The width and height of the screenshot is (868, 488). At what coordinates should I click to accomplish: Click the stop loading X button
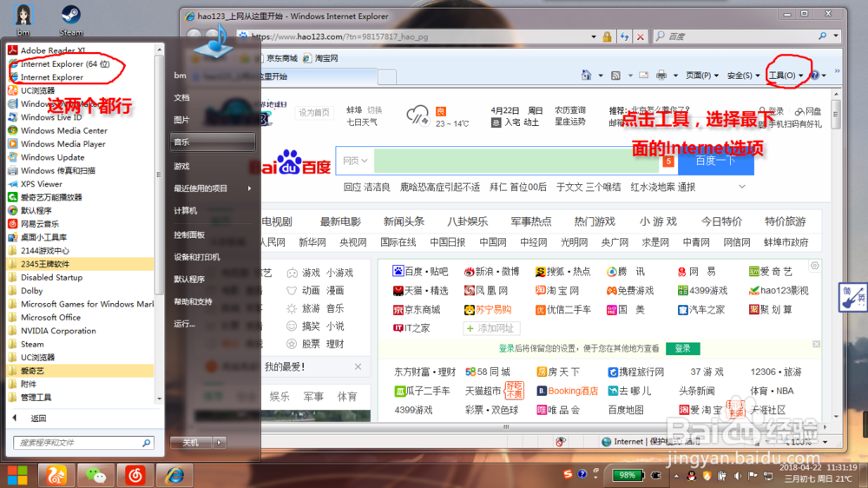(x=641, y=36)
